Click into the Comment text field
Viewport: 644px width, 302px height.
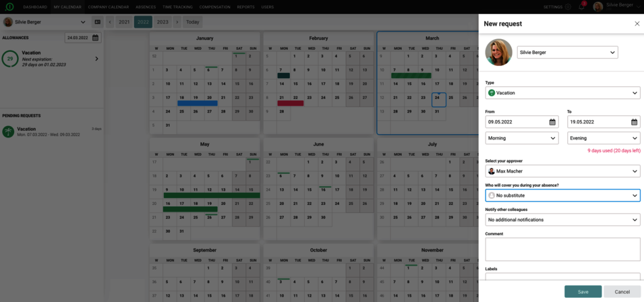click(x=562, y=249)
